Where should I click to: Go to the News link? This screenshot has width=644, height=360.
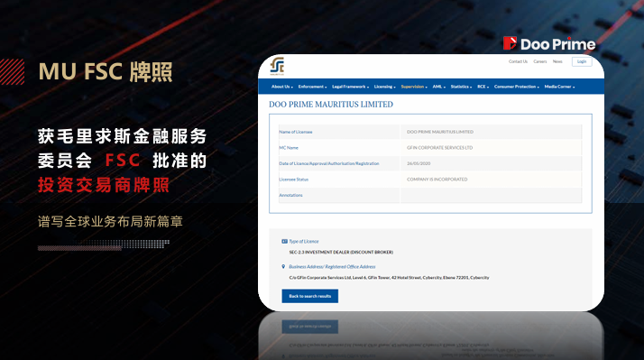tap(557, 61)
